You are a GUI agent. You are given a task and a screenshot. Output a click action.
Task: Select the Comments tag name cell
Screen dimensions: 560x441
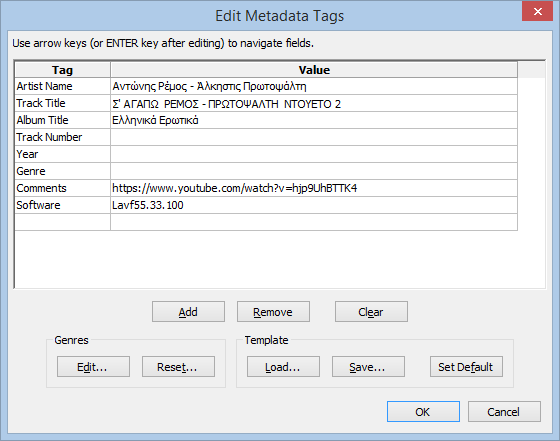pyautogui.click(x=62, y=188)
